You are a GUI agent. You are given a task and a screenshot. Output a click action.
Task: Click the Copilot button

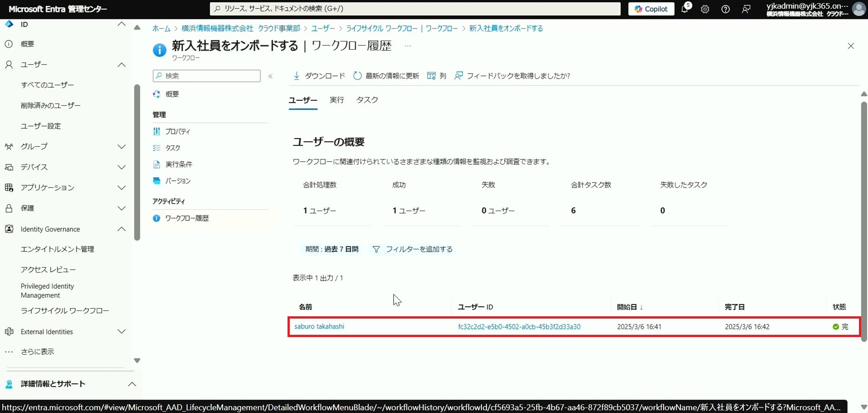(x=651, y=9)
